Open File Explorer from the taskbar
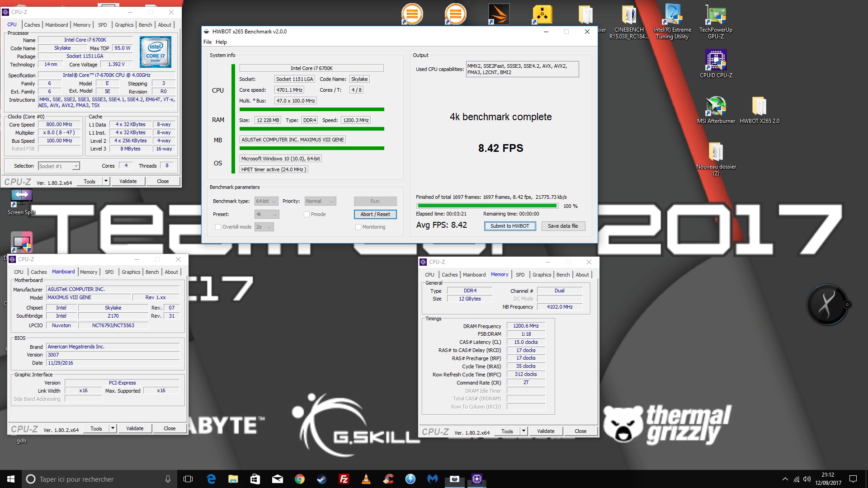Screen dimensions: 868x488 coord(233,479)
